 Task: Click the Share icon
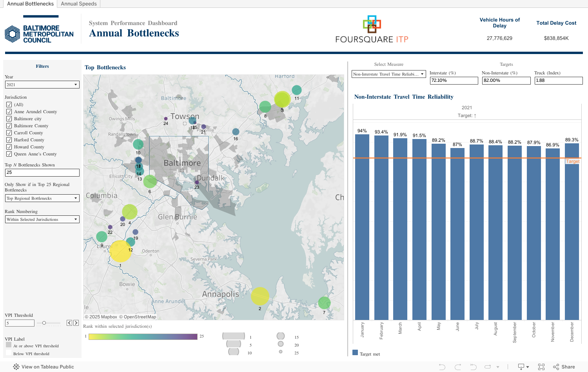564,367
